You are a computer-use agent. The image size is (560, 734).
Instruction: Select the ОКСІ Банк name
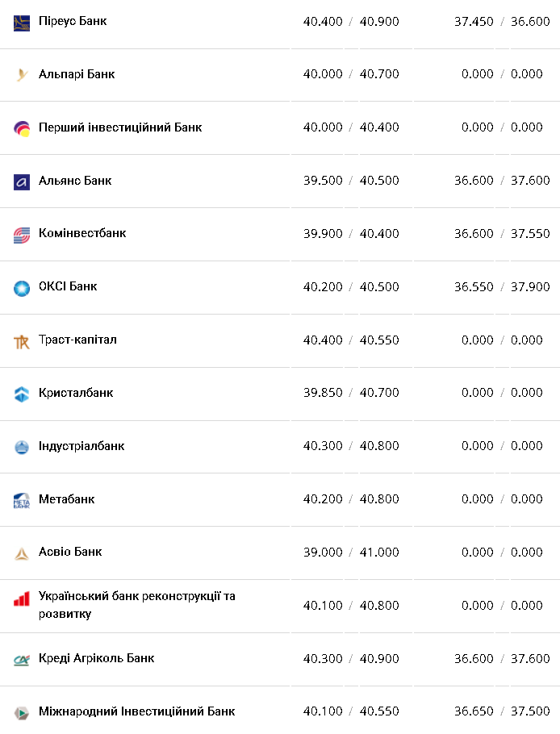point(68,286)
